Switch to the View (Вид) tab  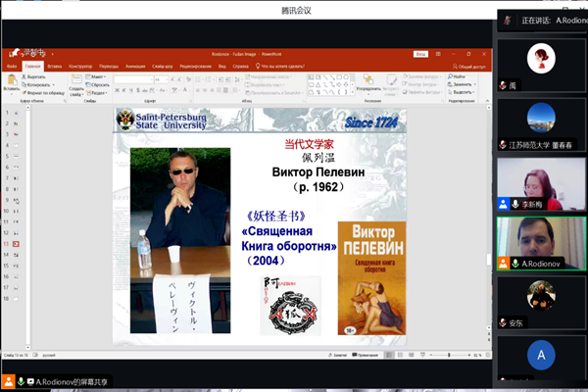pos(222,67)
